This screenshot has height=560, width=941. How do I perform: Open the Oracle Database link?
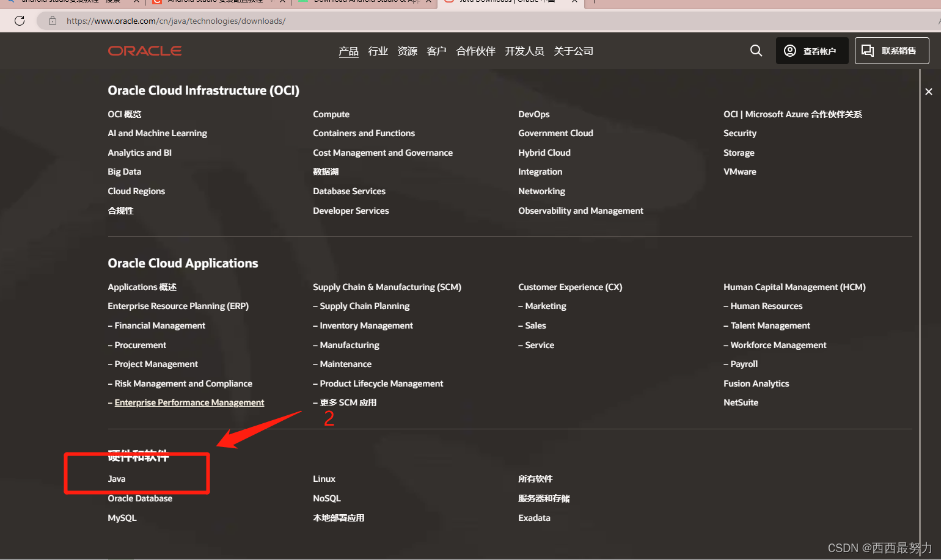click(x=140, y=498)
